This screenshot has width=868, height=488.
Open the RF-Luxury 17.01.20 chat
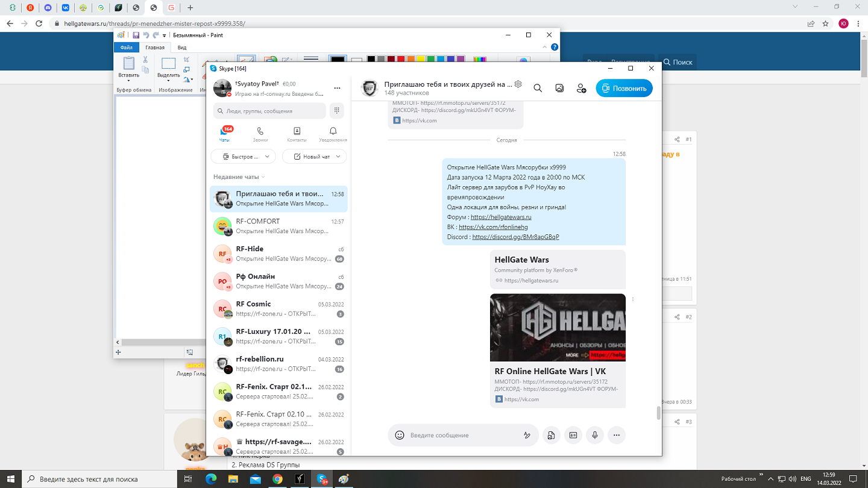click(x=278, y=336)
